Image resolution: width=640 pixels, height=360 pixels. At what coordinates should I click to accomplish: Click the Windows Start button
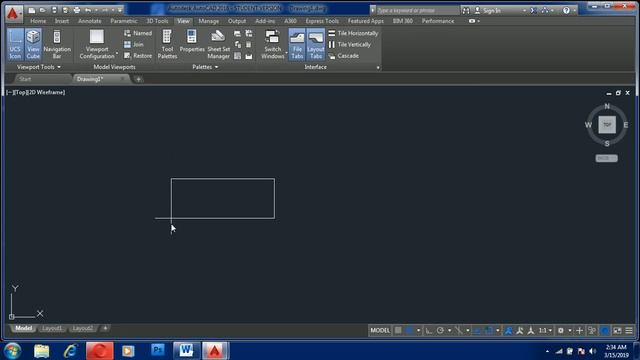(x=13, y=351)
